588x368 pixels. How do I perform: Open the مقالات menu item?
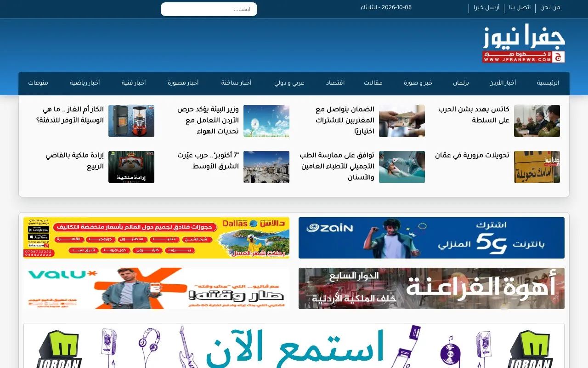pos(373,83)
